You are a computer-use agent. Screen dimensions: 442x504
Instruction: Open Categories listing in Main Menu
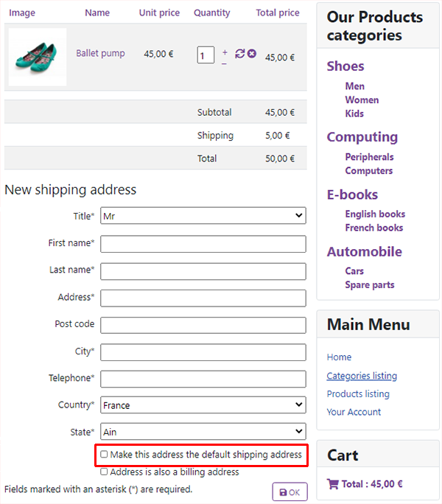coord(362,376)
